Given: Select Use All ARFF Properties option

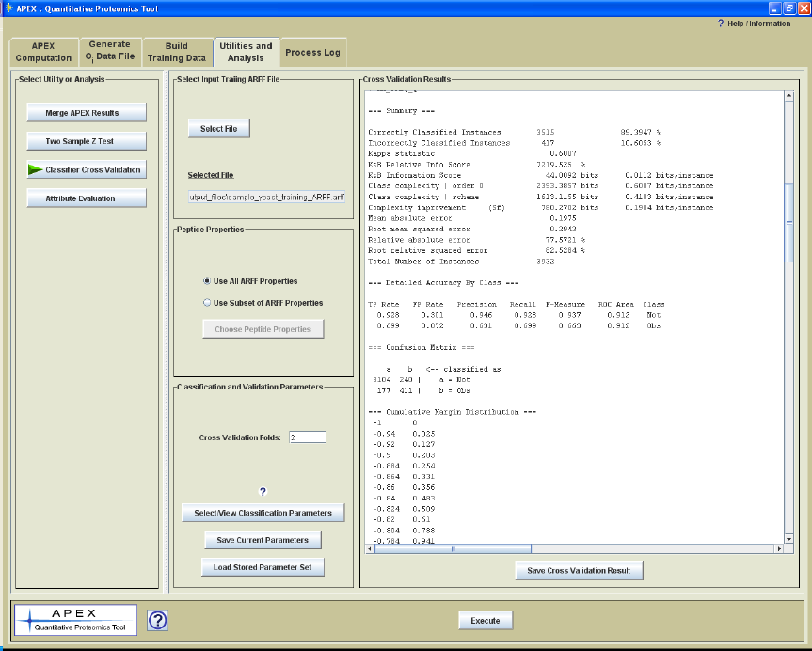Looking at the screenshot, I should 207,281.
